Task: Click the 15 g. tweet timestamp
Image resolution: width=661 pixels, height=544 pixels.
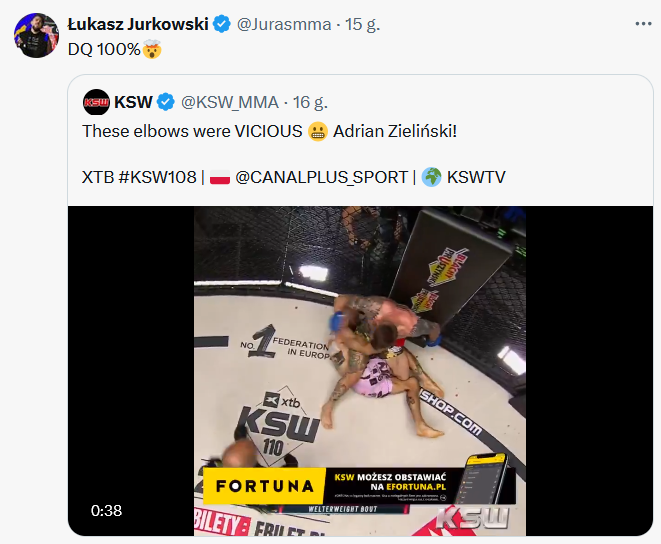Action: pyautogui.click(x=363, y=24)
